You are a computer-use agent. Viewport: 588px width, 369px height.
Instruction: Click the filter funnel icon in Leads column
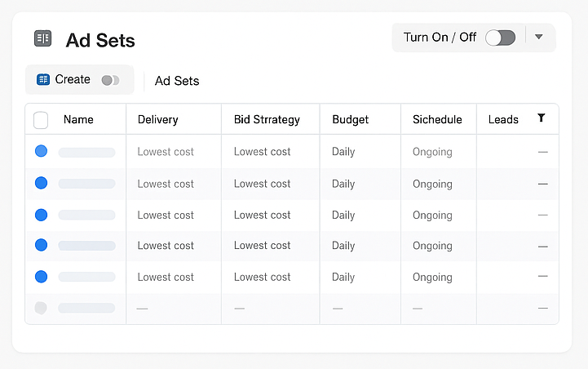coord(542,118)
